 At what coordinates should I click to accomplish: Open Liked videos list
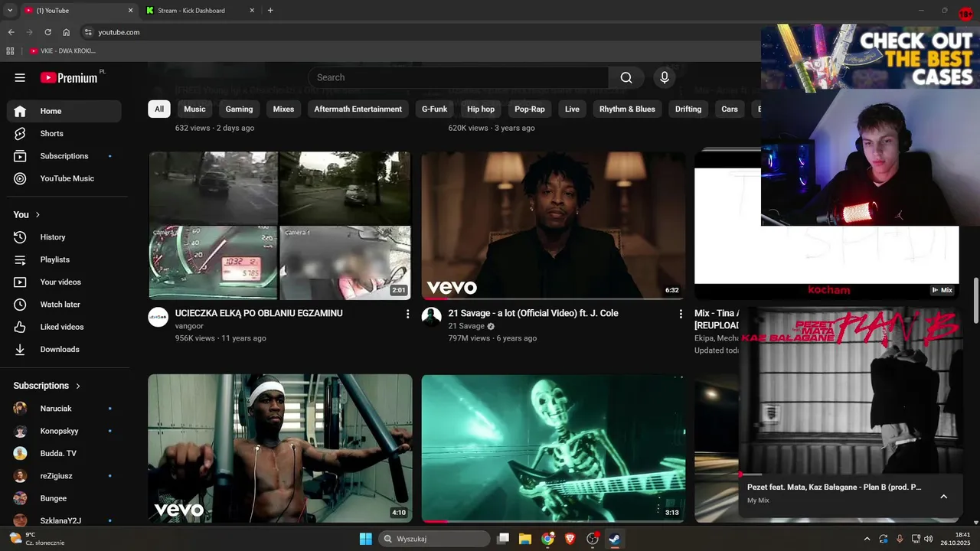[x=64, y=327]
